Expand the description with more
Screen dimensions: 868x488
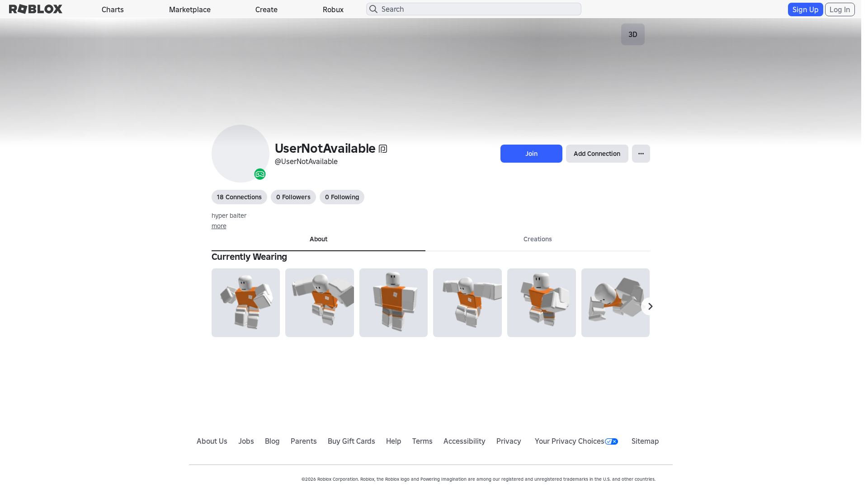pyautogui.click(x=219, y=226)
